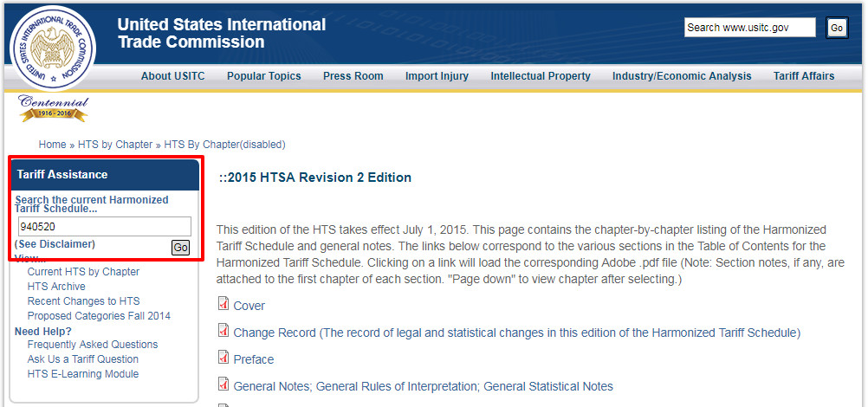Viewport: 868px width, 407px height.
Task: Click the Centennial 1916-2016 banner emblem
Action: (x=54, y=109)
